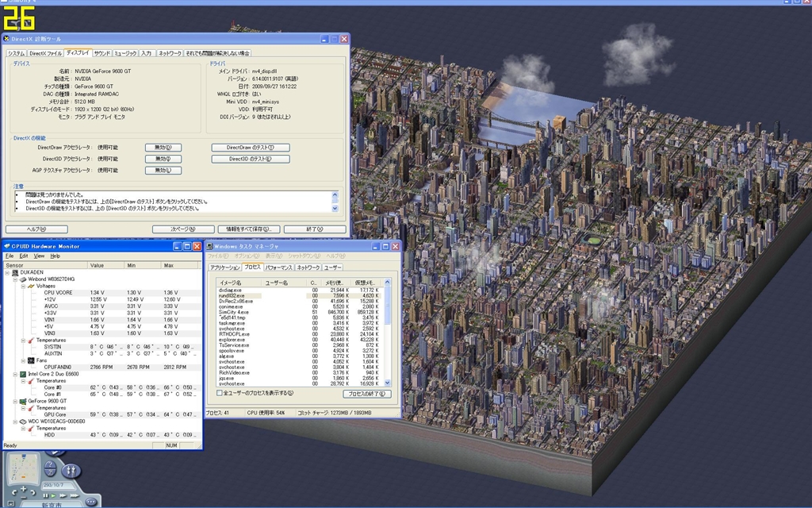Open the Edit menu in Hardware Monitor
The height and width of the screenshot is (508, 812).
[24, 256]
